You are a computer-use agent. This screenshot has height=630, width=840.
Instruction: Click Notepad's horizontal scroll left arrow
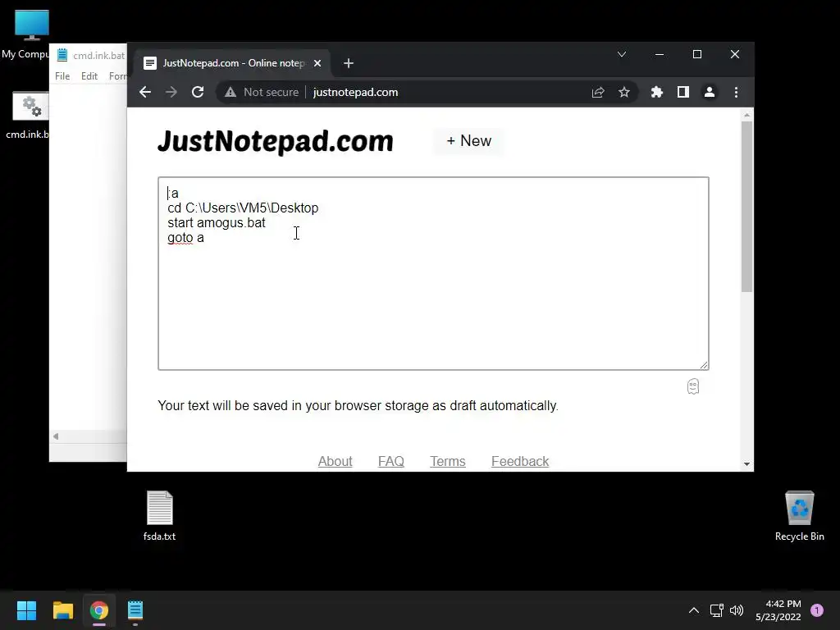click(56, 436)
